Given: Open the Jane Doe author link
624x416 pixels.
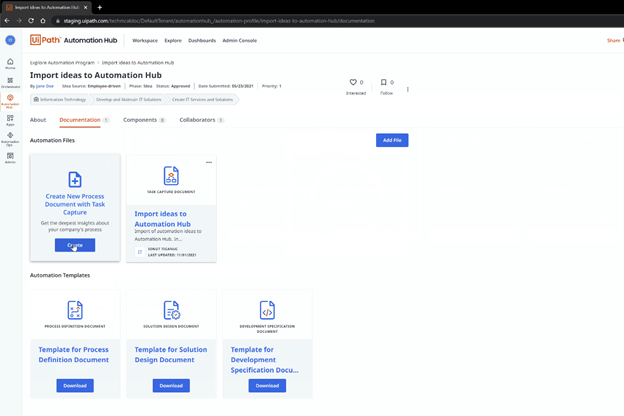Looking at the screenshot, I should click(45, 86).
